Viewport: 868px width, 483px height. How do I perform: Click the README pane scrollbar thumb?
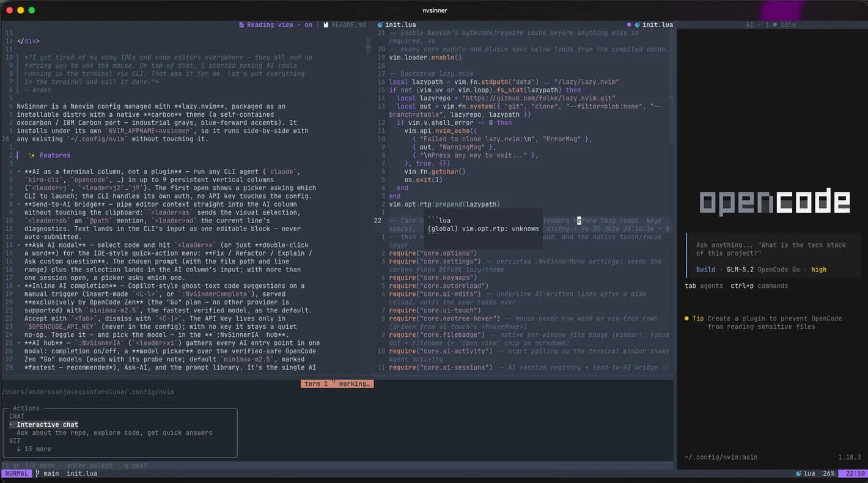tap(369, 45)
